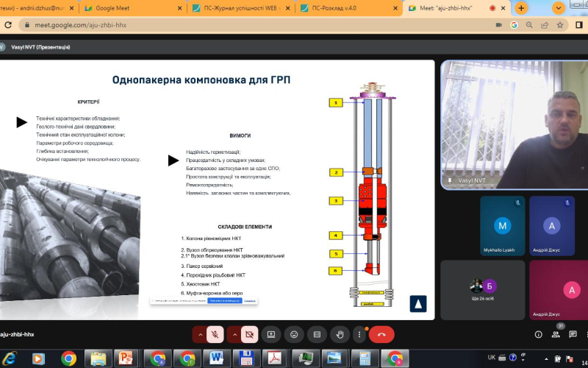Screen dimensions: 588x368
Task: Open Microsoft Word from the taskbar
Action: coord(218,358)
